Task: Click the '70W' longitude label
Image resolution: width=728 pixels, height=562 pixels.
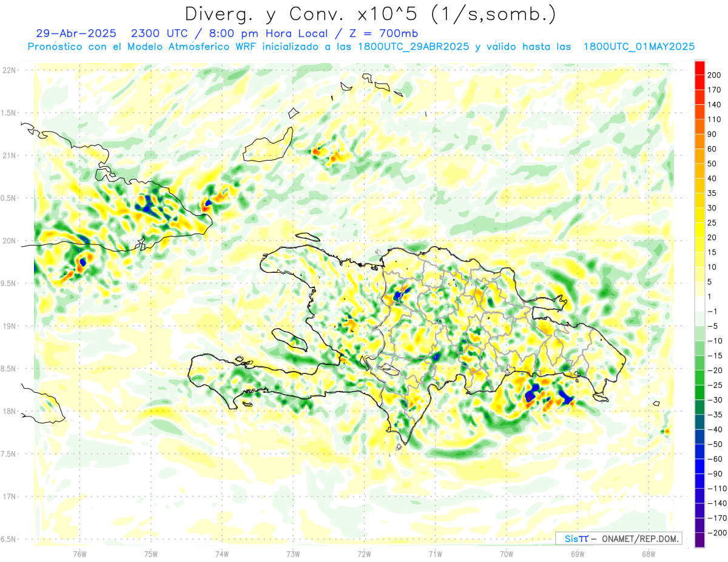Action: (x=507, y=554)
